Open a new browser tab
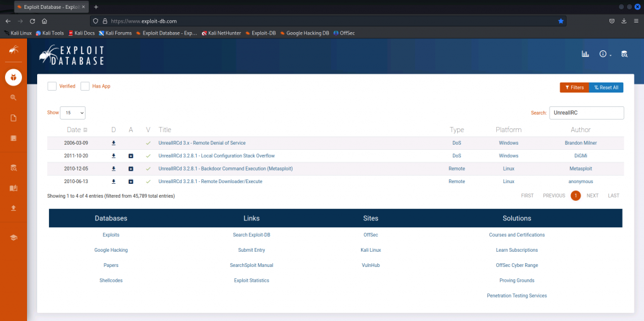 pos(96,7)
